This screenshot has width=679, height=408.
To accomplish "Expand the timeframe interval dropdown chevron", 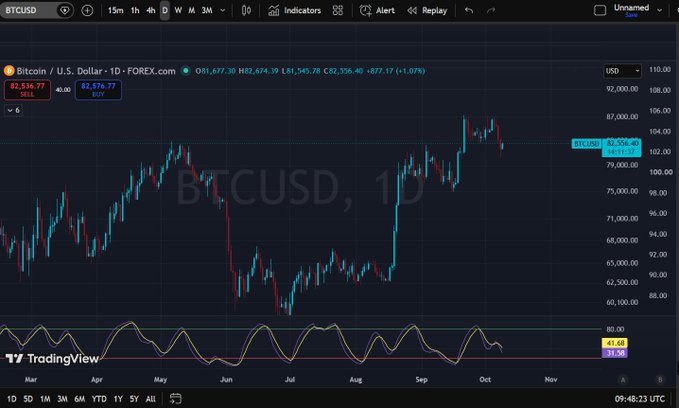I will [223, 10].
